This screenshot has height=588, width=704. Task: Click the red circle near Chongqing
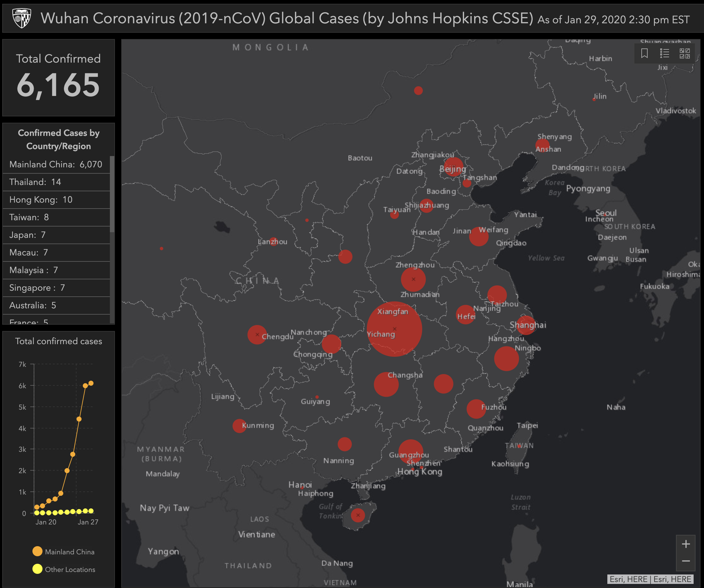coord(331,344)
